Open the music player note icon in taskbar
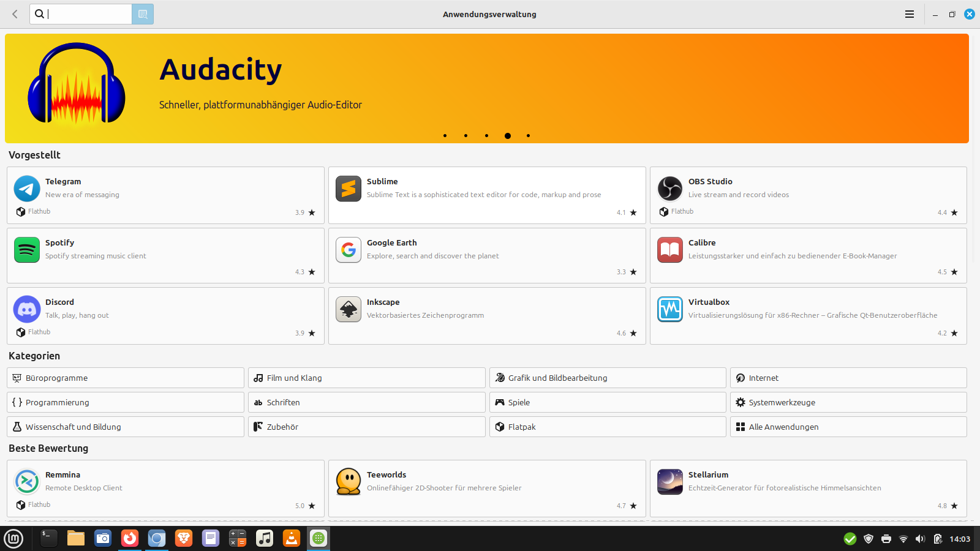The image size is (980, 551). click(x=265, y=539)
